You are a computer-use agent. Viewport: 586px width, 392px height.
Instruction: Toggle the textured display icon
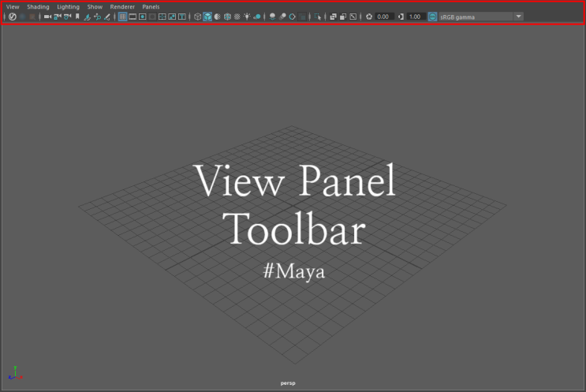[x=237, y=17]
